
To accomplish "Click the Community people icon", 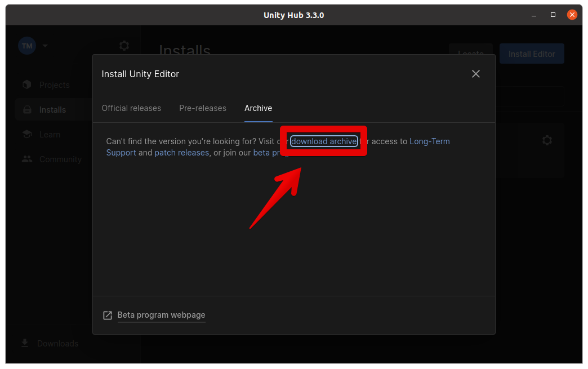I will [27, 159].
